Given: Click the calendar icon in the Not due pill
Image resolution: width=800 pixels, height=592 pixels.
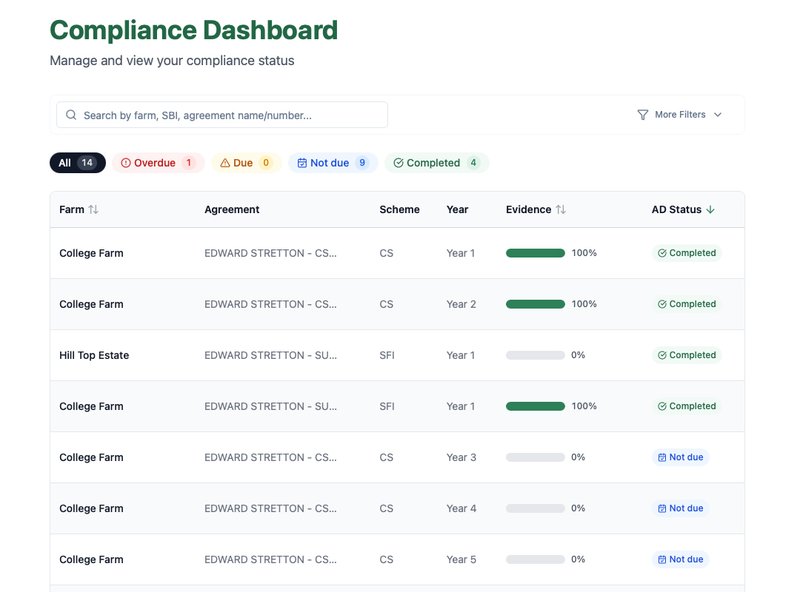Looking at the screenshot, I should click(x=303, y=162).
